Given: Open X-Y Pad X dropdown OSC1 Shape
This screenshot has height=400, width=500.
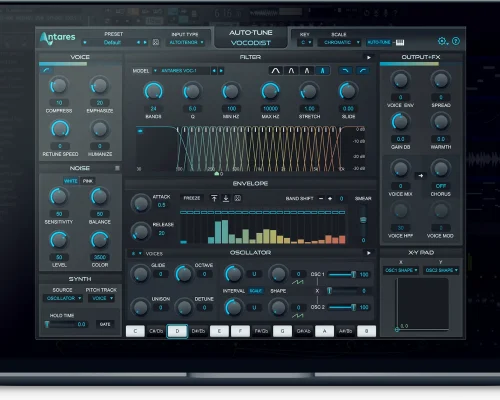Looking at the screenshot, I should 401,270.
